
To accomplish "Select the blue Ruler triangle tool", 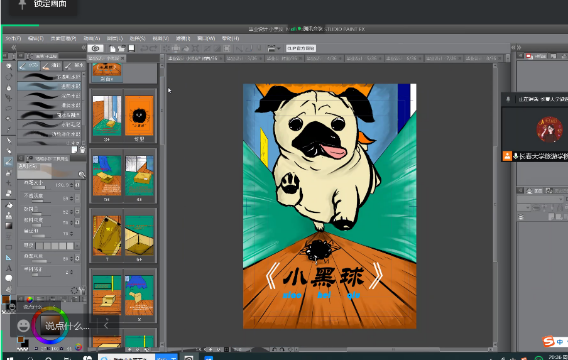I will (9, 258).
